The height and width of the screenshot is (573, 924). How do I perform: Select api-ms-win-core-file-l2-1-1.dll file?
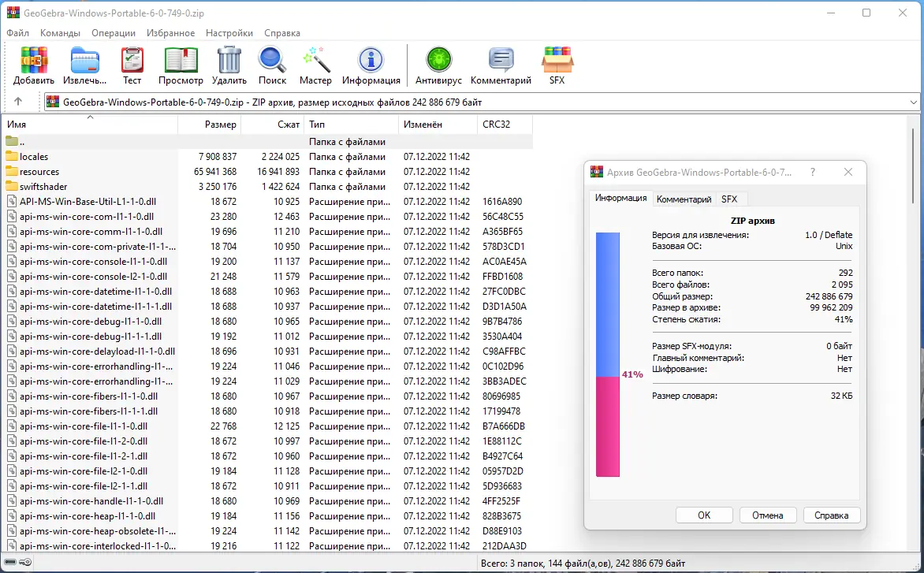point(84,486)
